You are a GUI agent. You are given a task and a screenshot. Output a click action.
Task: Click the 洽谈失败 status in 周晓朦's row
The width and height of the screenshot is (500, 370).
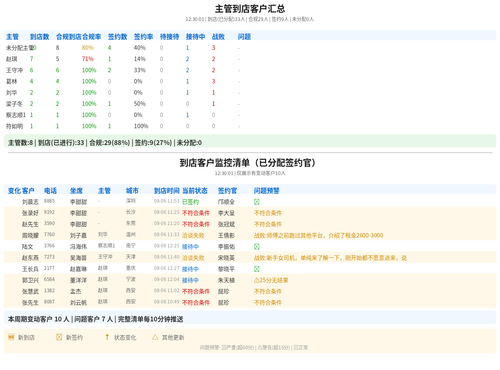[193, 235]
